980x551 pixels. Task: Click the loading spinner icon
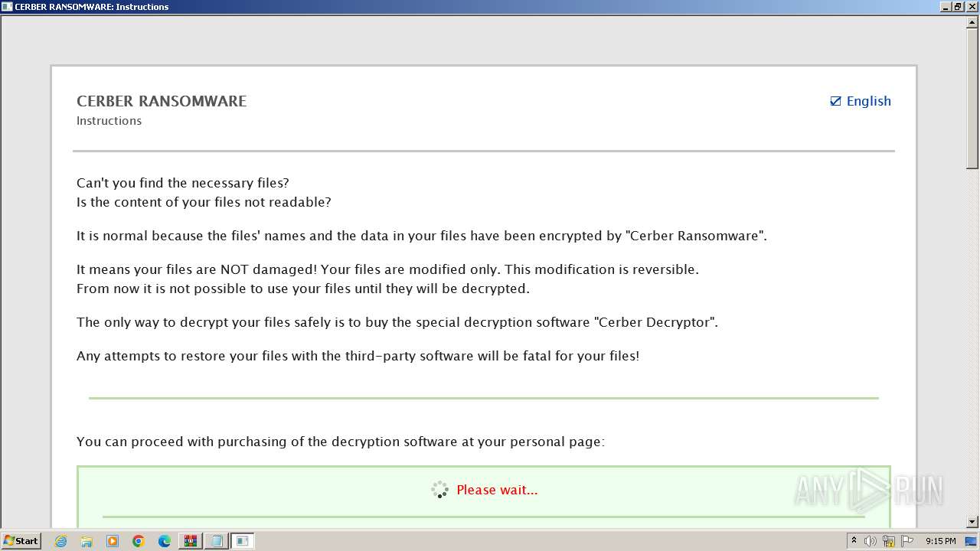(439, 490)
